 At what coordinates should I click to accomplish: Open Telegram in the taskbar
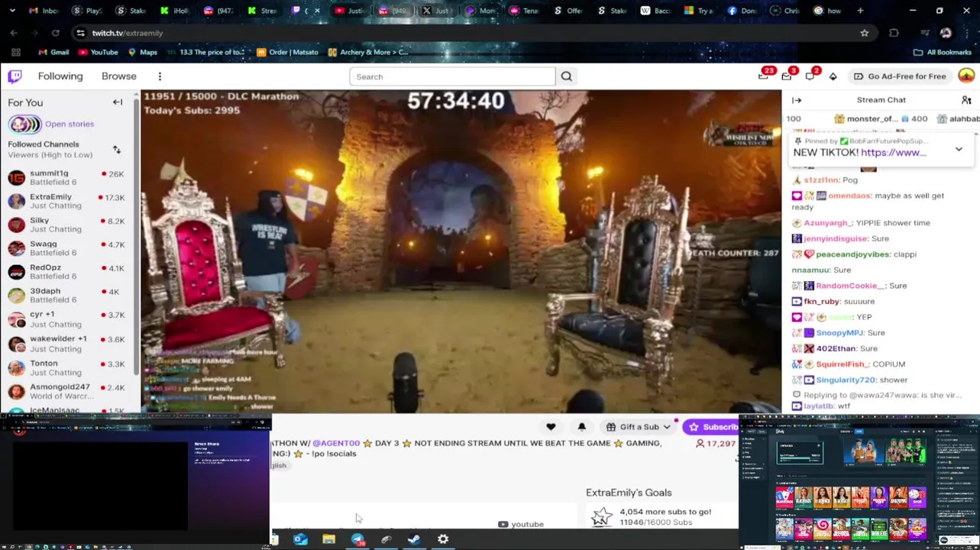pos(357,539)
